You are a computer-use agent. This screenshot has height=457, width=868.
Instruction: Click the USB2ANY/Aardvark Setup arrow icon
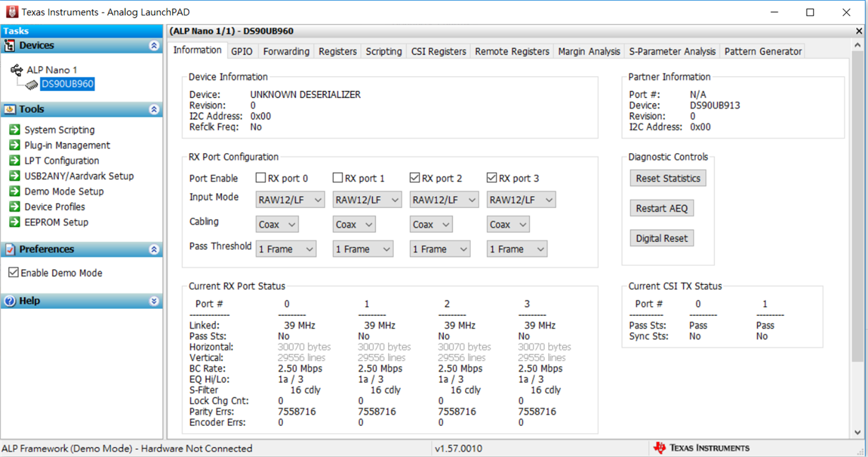point(14,176)
